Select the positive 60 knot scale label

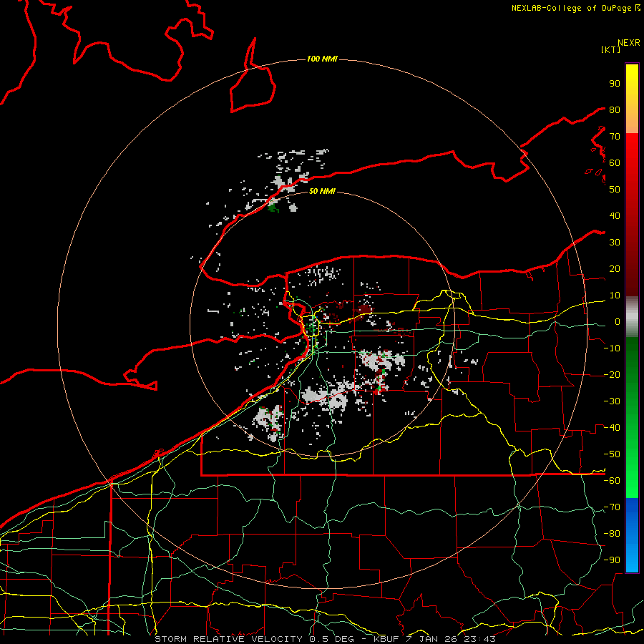pos(615,163)
